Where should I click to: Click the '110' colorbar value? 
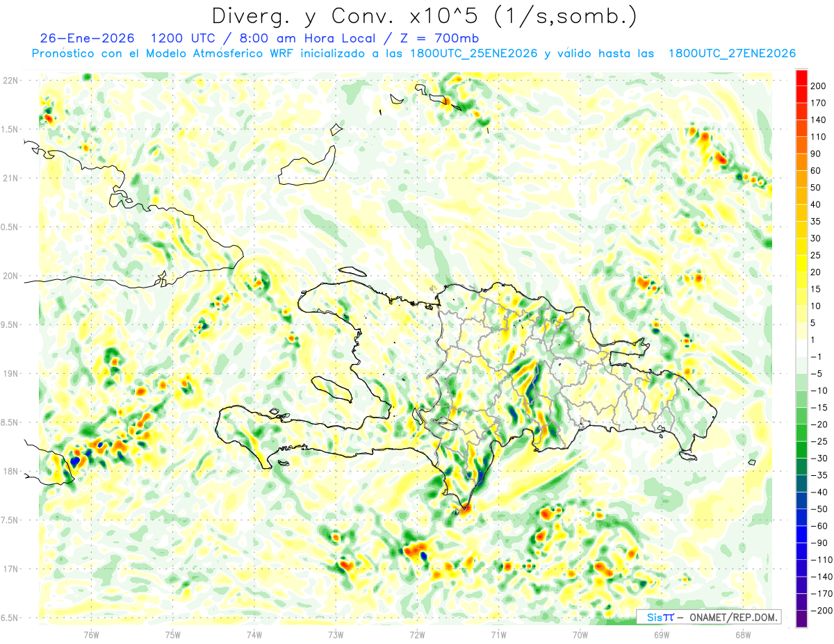pos(818,137)
